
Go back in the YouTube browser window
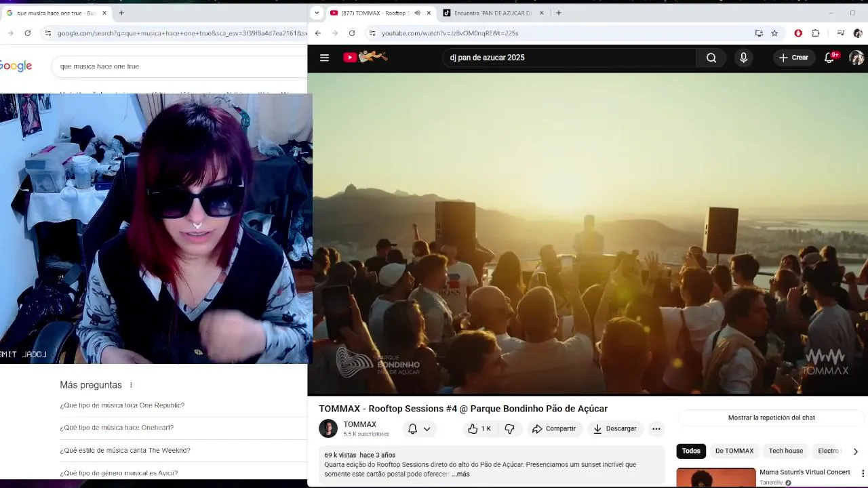click(x=317, y=33)
